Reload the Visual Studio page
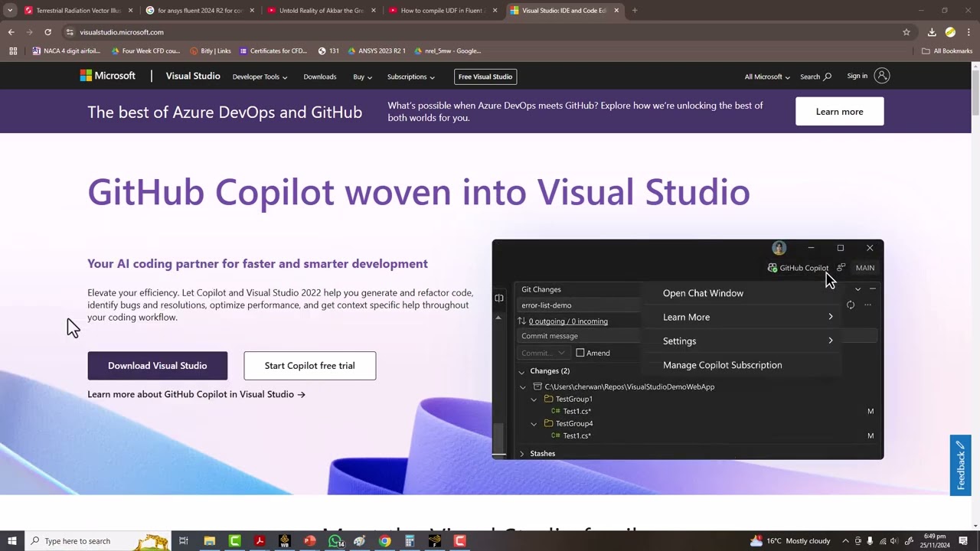Viewport: 980px width, 551px height. pyautogui.click(x=47, y=32)
